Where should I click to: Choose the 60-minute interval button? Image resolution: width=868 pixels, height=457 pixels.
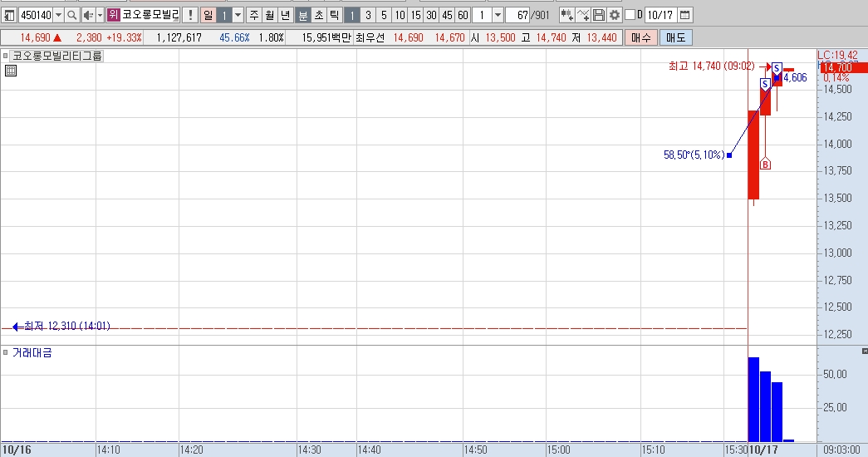(463, 15)
